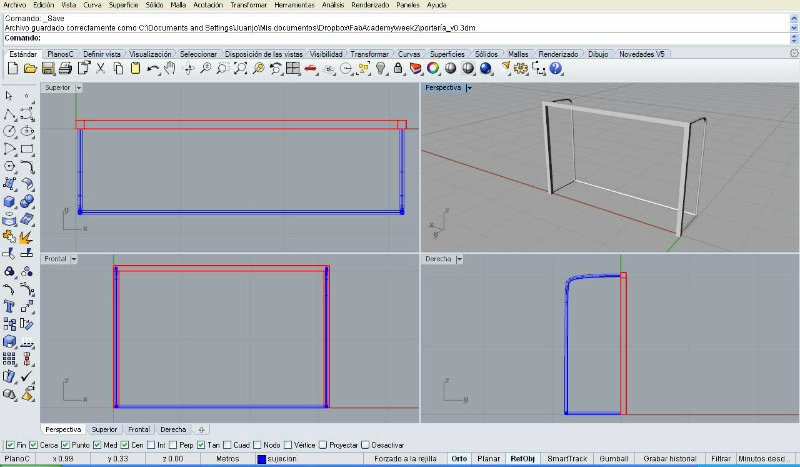
Task: Select the Circle tool in the left toolbar
Action: [9, 131]
